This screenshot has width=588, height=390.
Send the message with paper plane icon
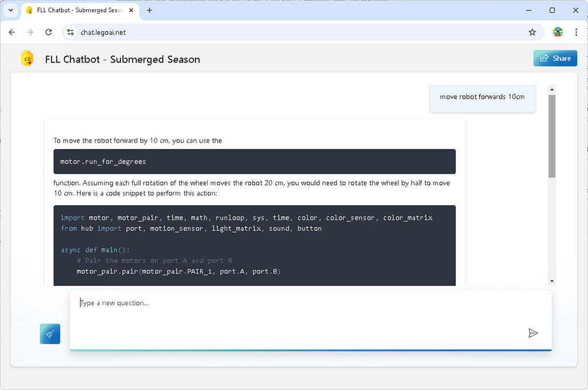pos(533,333)
